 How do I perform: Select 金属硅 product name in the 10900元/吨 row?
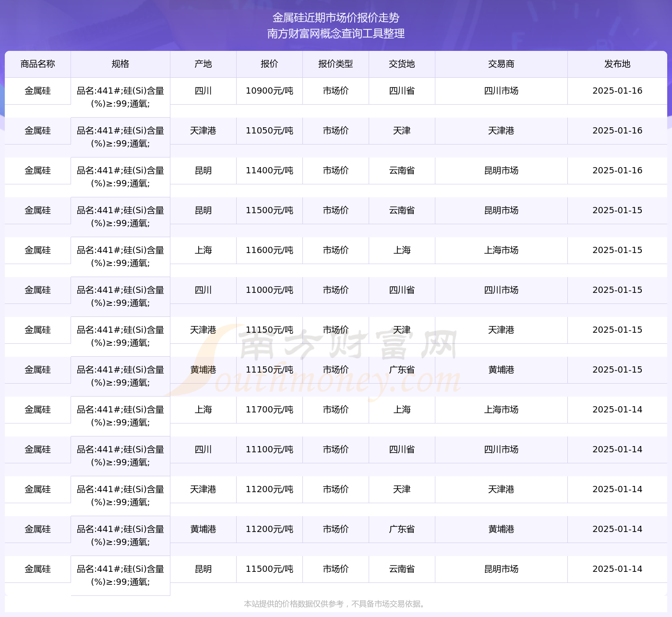(x=38, y=91)
